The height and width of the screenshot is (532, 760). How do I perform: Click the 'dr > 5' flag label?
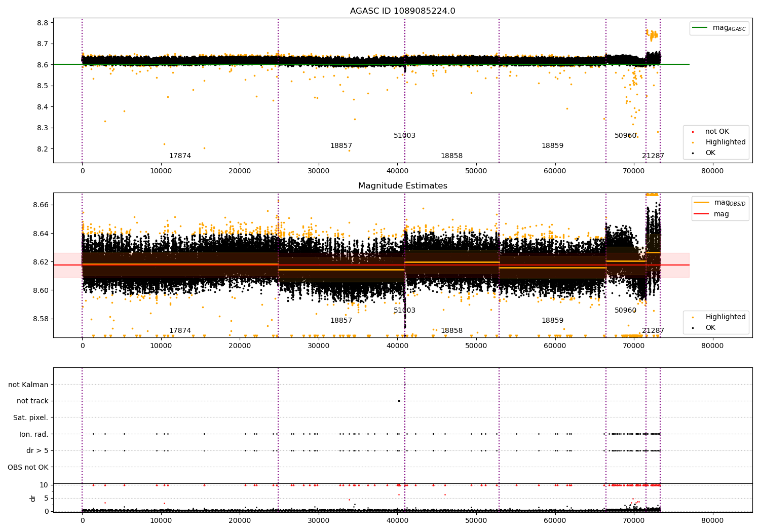[x=37, y=450]
